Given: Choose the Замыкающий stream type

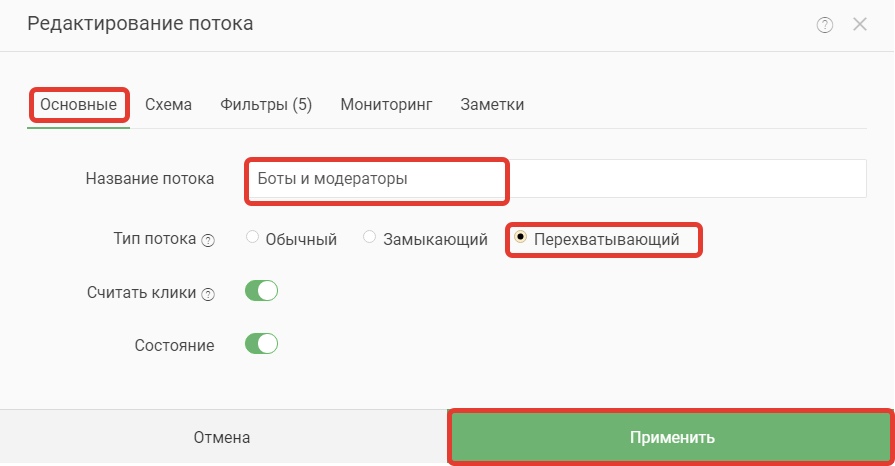Looking at the screenshot, I should (x=369, y=236).
